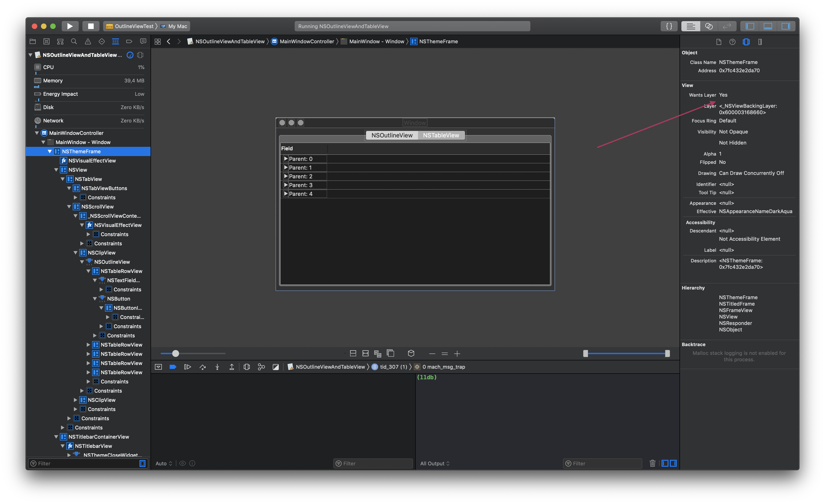The width and height of the screenshot is (825, 504).
Task: Clear console with the trash icon
Action: (x=652, y=463)
